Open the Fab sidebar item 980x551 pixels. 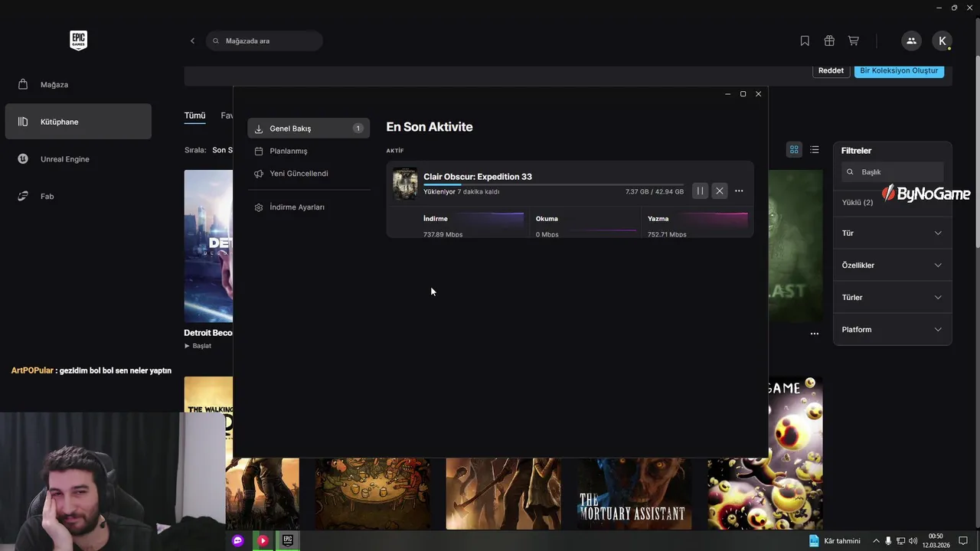tap(78, 196)
